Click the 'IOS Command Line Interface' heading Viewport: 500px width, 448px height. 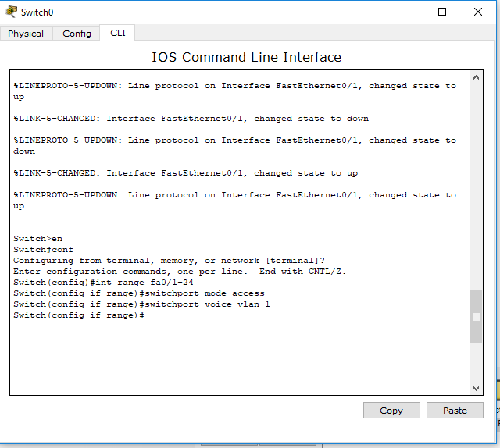(x=246, y=57)
